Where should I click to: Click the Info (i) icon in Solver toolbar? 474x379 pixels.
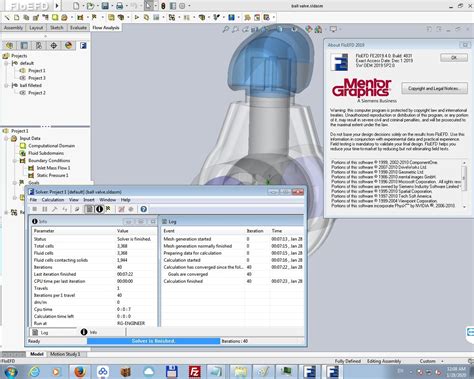point(99,209)
